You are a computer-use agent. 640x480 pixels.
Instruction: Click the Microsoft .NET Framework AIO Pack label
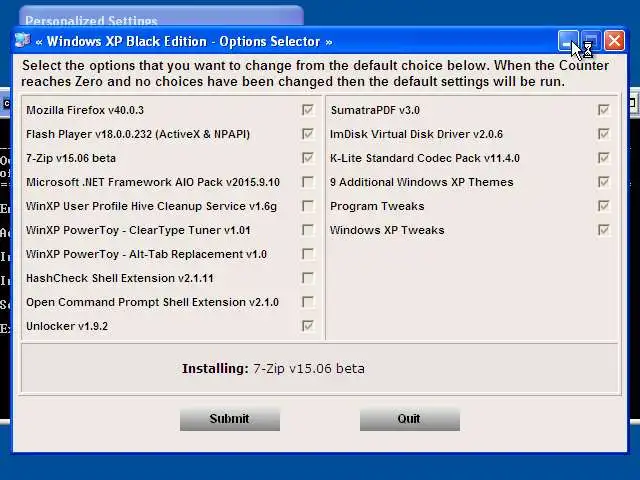point(153,182)
